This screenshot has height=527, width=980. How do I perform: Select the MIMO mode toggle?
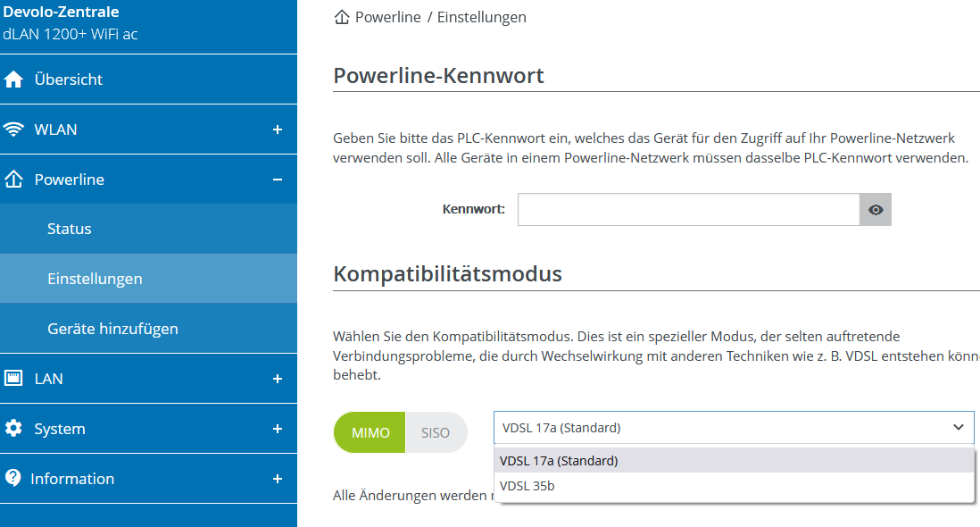369,431
